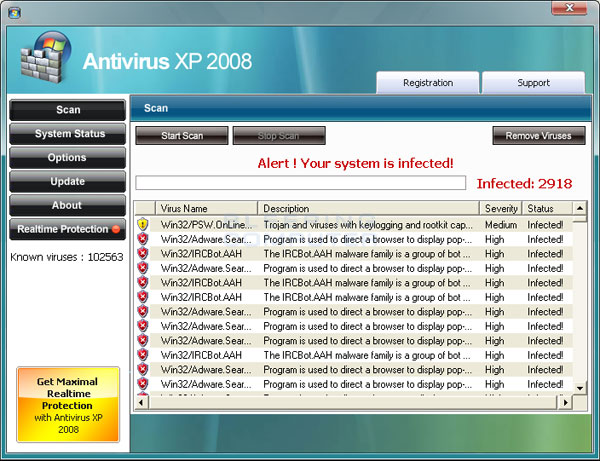The width and height of the screenshot is (600, 461).
Task: Click the window icon in the title bar
Action: [x=14, y=13]
